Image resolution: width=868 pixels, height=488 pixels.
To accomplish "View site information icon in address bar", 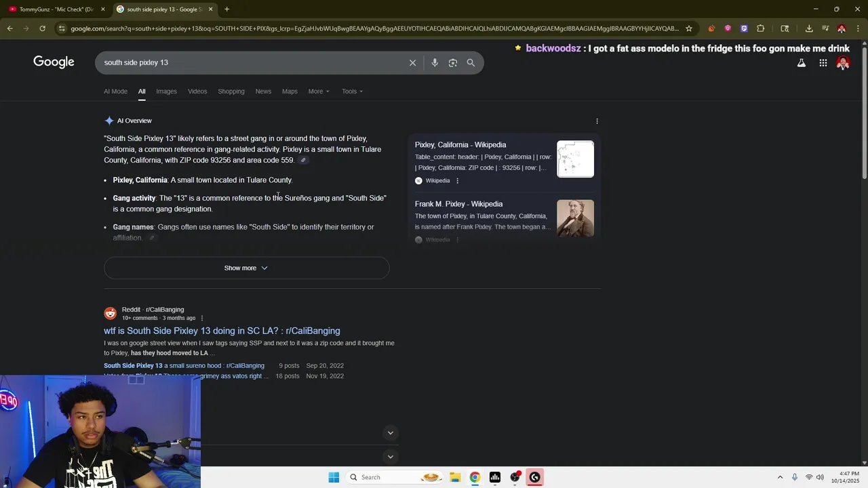I will pyautogui.click(x=62, y=28).
